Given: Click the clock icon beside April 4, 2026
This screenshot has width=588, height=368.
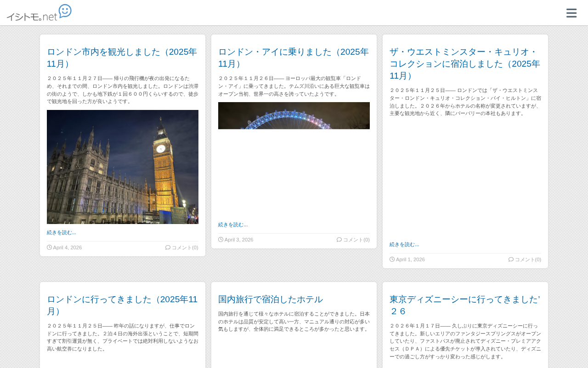Looking at the screenshot, I should coord(49,247).
